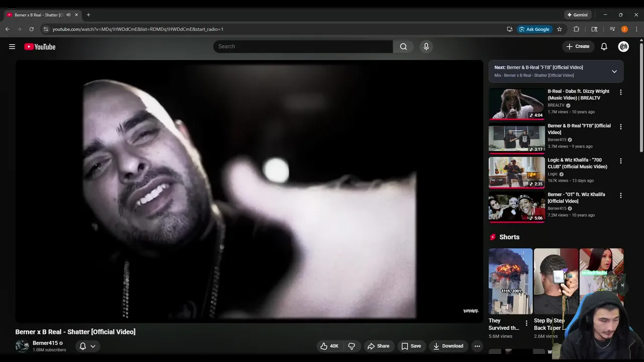Image resolution: width=644 pixels, height=362 pixels.
Task: Dislike the video with thumbs down
Action: click(x=352, y=346)
